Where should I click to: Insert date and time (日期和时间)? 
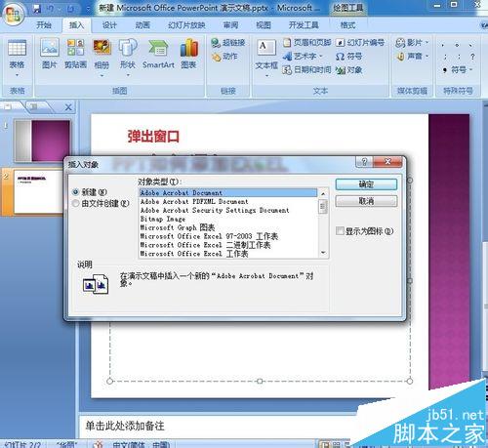pyautogui.click(x=306, y=69)
